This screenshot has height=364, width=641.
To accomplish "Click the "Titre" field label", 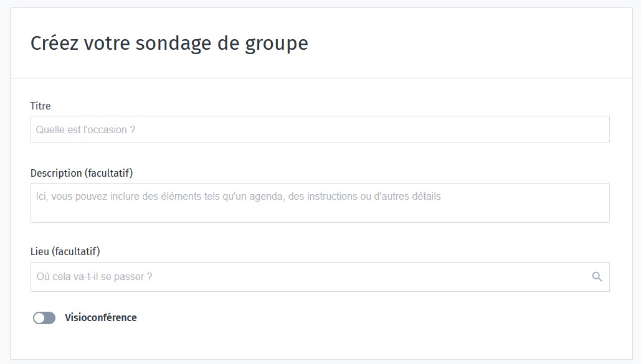I will pyautogui.click(x=40, y=106).
